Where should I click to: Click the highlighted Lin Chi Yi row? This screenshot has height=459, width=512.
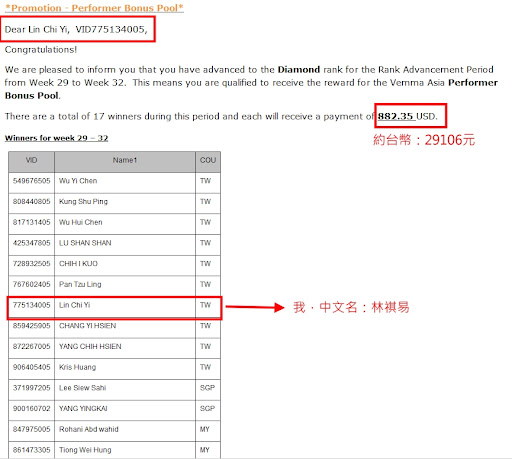click(x=114, y=308)
